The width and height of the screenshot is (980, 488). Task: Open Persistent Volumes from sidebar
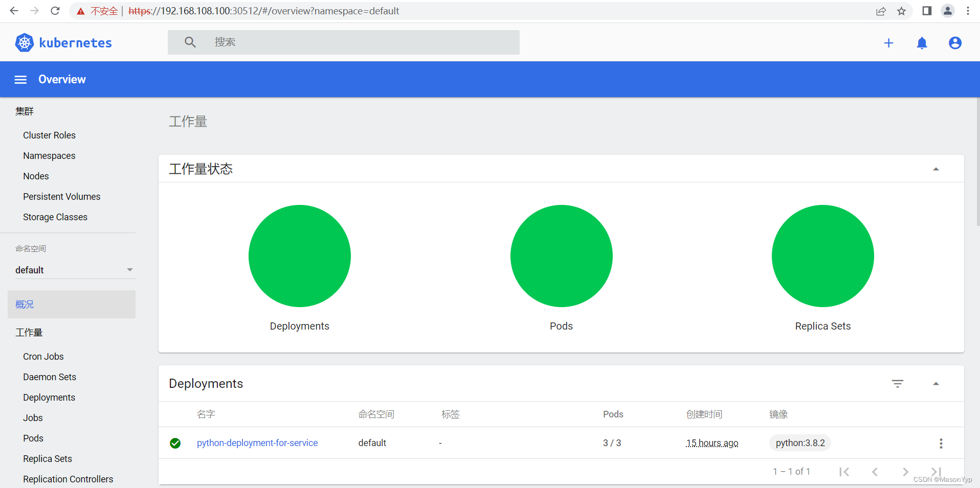61,196
